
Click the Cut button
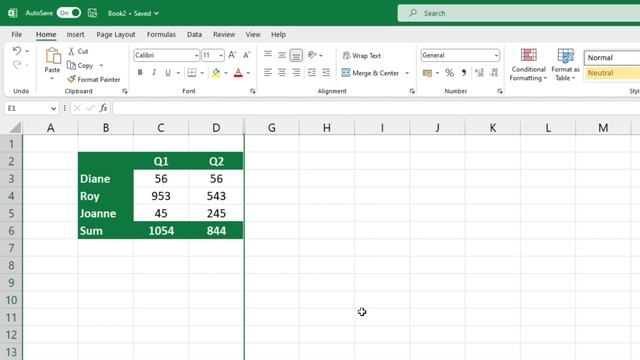click(78, 51)
